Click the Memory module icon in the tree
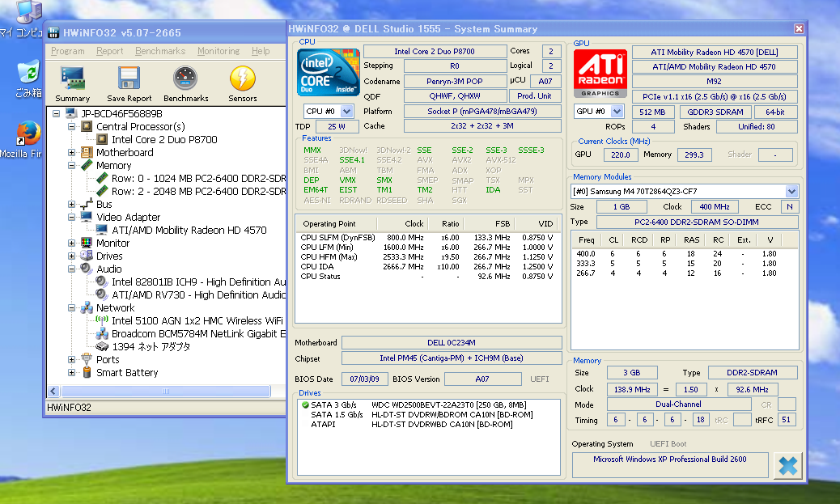The width and height of the screenshot is (840, 504). (87, 166)
